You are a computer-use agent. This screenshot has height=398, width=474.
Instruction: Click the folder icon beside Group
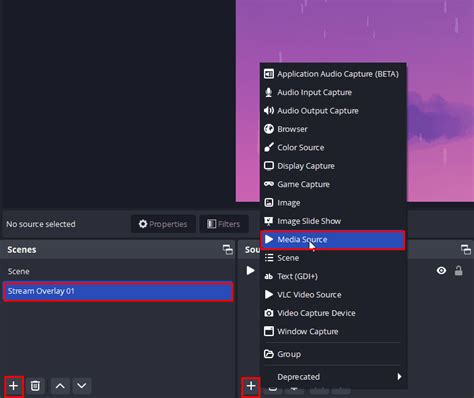(269, 354)
